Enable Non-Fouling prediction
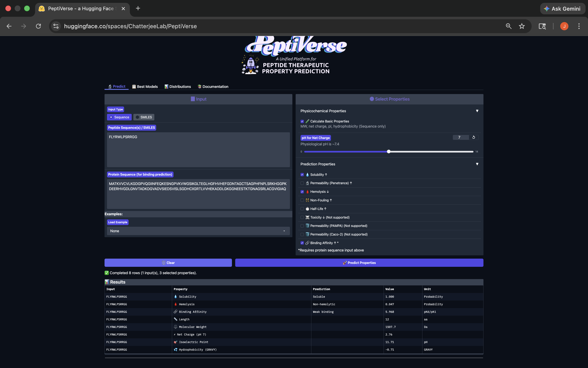588x368 pixels. (x=302, y=200)
